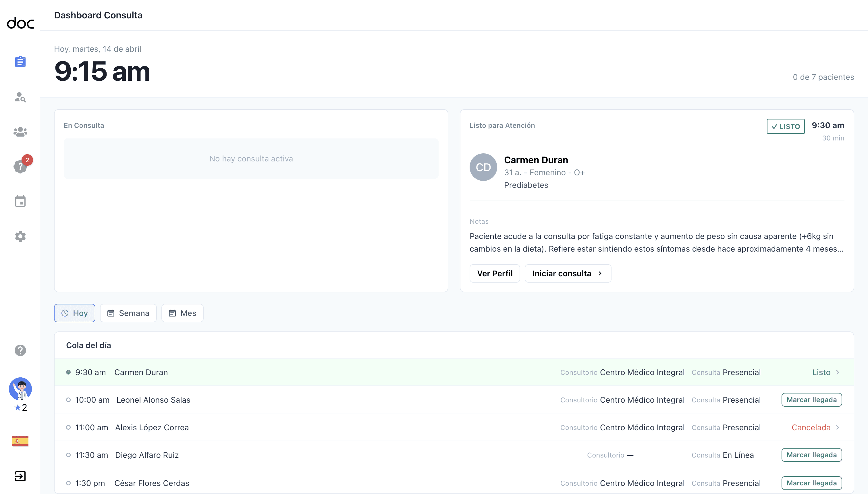This screenshot has height=494, width=868.
Task: Mark arrival for Leonel Alonso Salas
Action: coord(811,400)
